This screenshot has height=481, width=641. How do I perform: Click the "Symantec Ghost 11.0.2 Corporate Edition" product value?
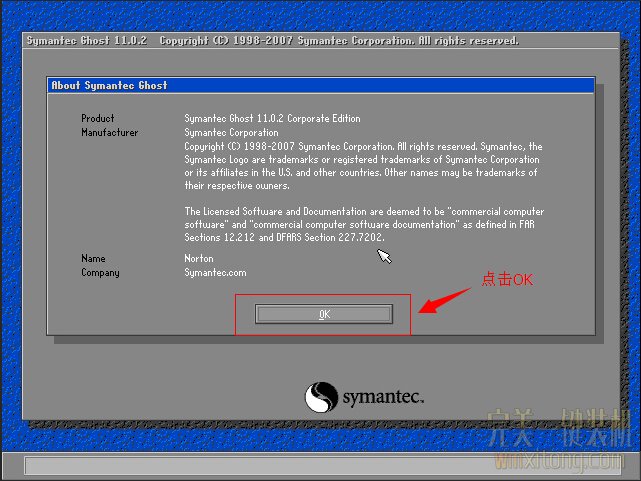point(272,119)
